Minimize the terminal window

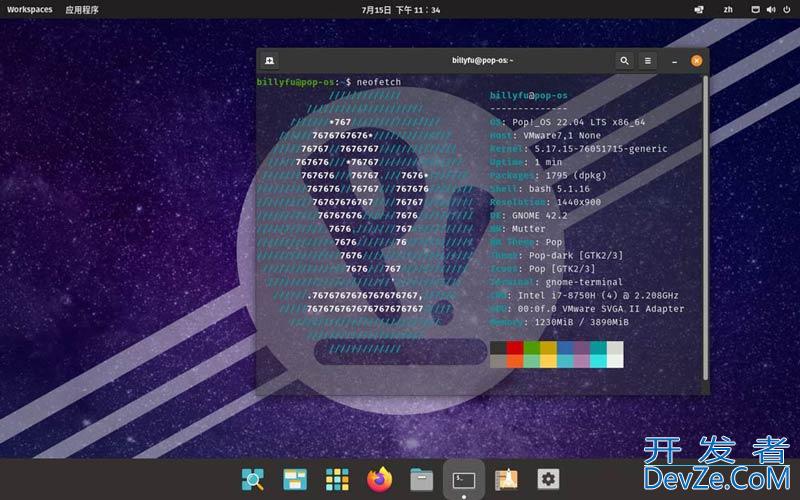coord(674,61)
